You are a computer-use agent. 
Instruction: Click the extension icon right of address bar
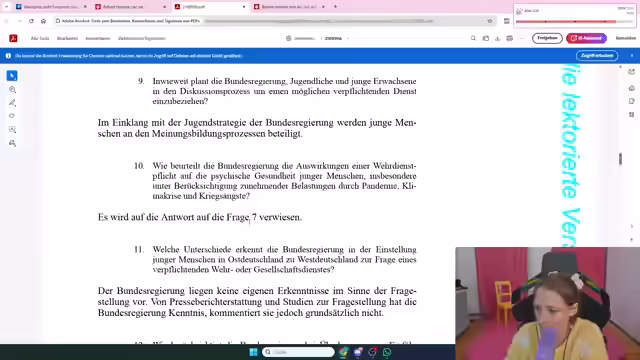tap(507, 21)
